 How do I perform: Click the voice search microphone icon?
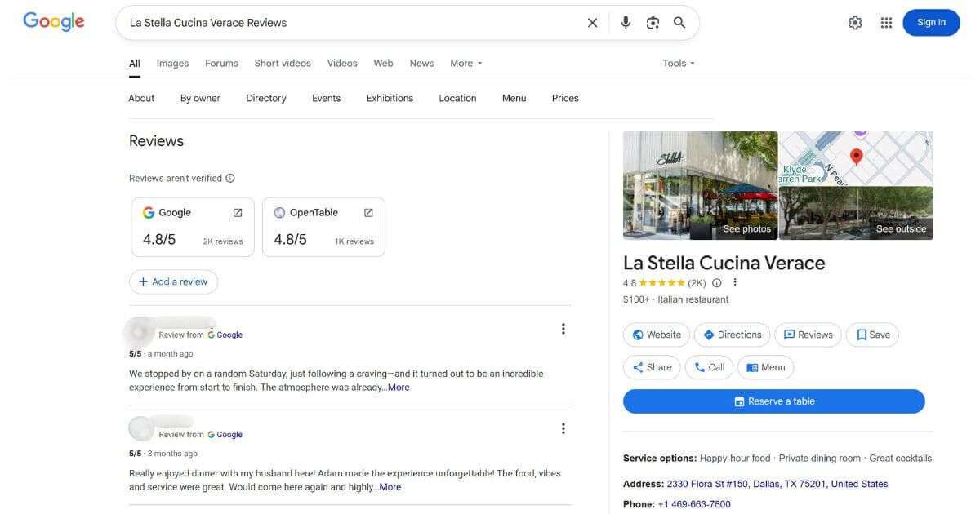[x=626, y=22]
